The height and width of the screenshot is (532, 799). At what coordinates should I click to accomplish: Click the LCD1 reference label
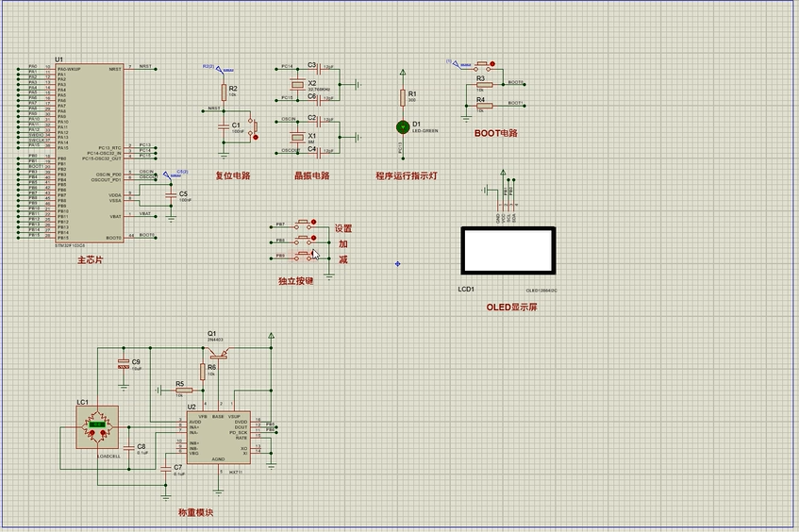point(466,289)
